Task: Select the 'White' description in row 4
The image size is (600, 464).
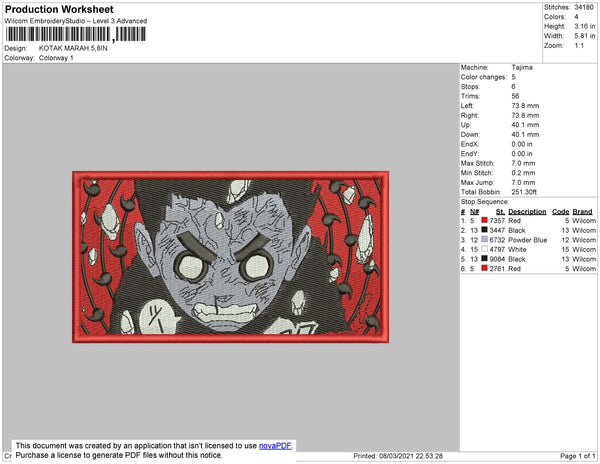Action: pyautogui.click(x=517, y=249)
